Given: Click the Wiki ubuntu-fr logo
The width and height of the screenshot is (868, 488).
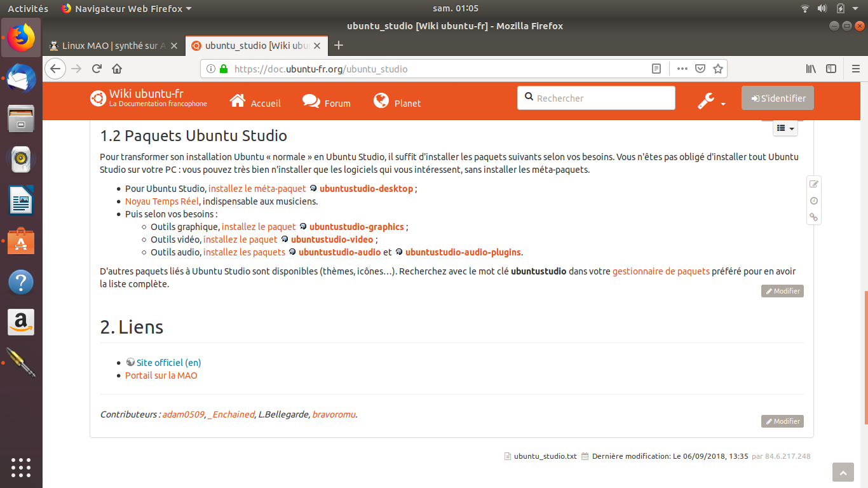Looking at the screenshot, I should coord(148,98).
